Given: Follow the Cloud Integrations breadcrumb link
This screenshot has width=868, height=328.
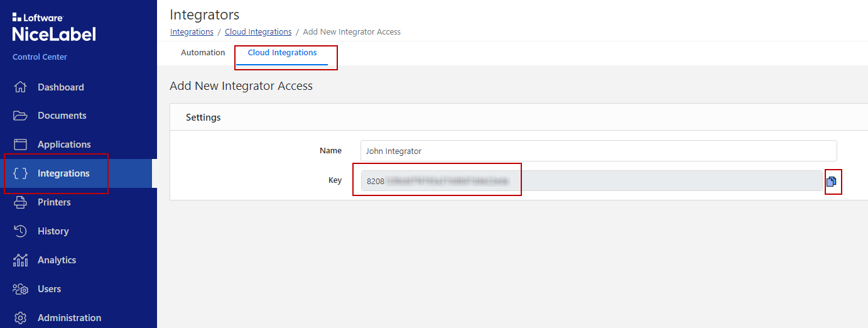Looking at the screenshot, I should click(258, 31).
